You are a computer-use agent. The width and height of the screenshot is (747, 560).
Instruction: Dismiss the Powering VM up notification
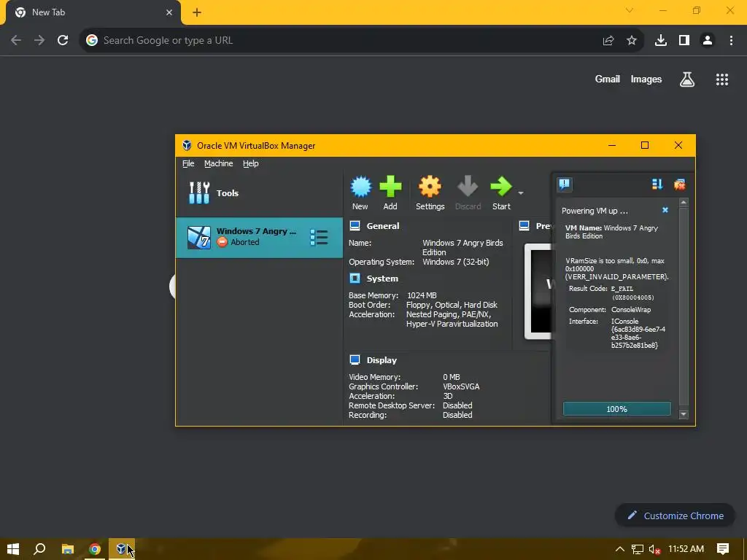665,210
